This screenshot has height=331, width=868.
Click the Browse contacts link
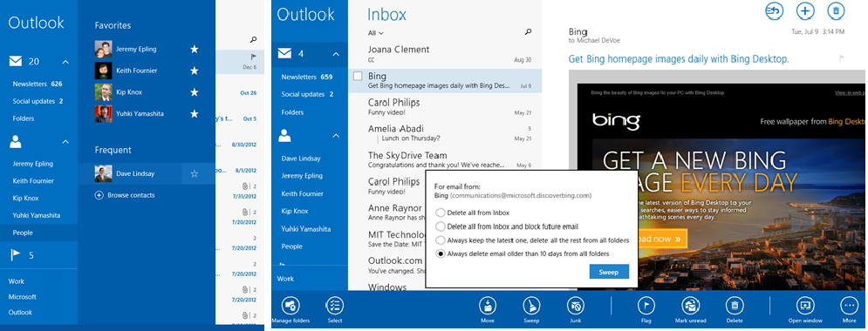131,195
